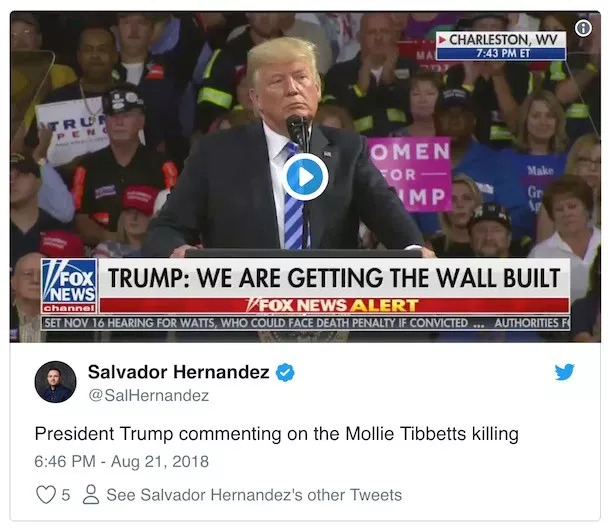
Task: Open Salvador Hernandez's profile avatar
Action: [55, 382]
